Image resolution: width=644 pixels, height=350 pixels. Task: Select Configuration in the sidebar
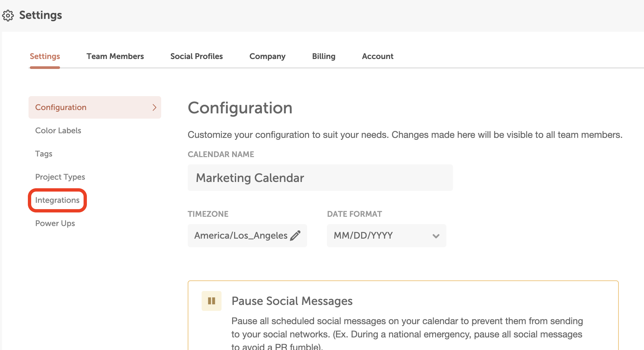coord(95,107)
